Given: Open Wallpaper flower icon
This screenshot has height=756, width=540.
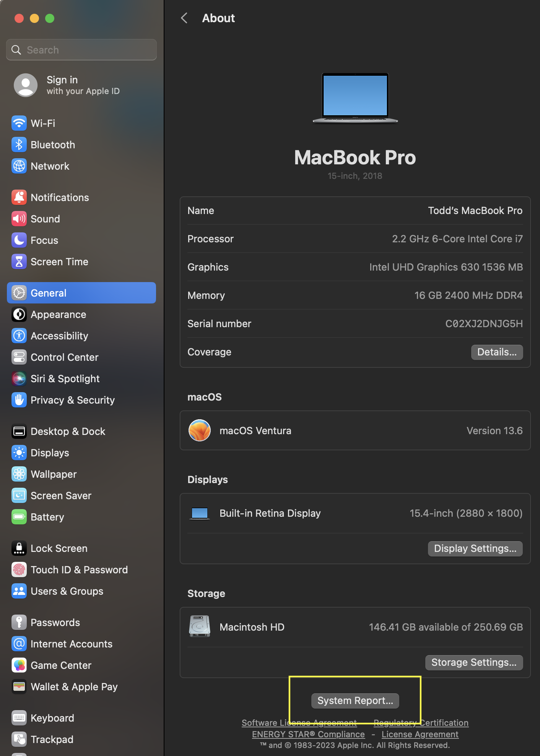Looking at the screenshot, I should (19, 474).
